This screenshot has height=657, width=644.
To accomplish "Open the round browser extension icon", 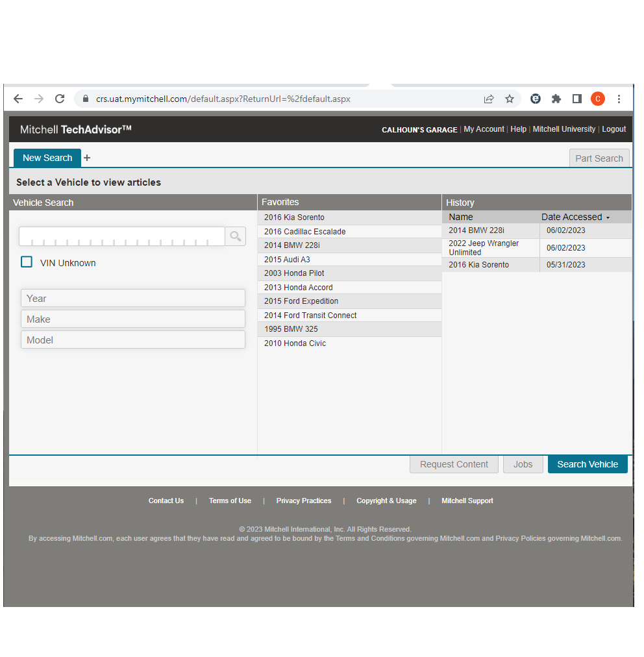I will coord(536,99).
